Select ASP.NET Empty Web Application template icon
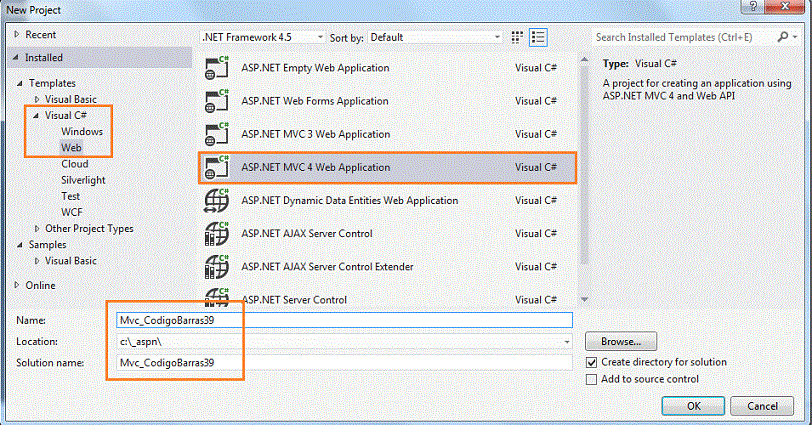Viewport: 812px width, 425px height. point(216,68)
